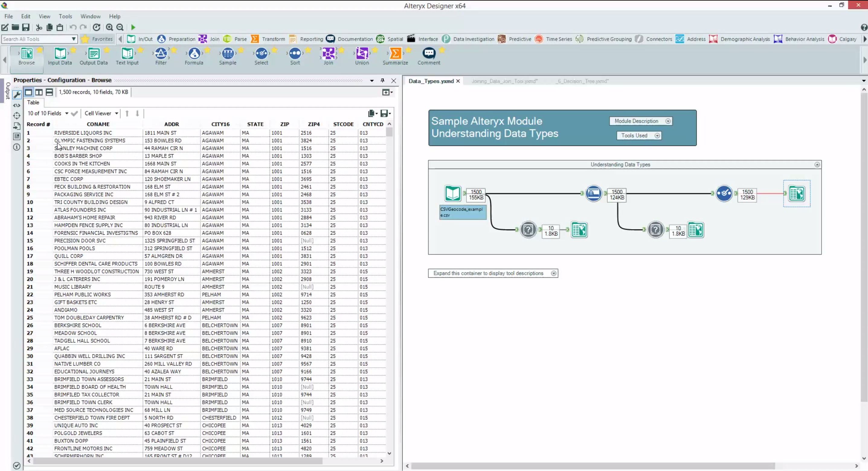Viewport: 868px width, 471px height.
Task: Select the Formula tool icon
Action: click(194, 54)
